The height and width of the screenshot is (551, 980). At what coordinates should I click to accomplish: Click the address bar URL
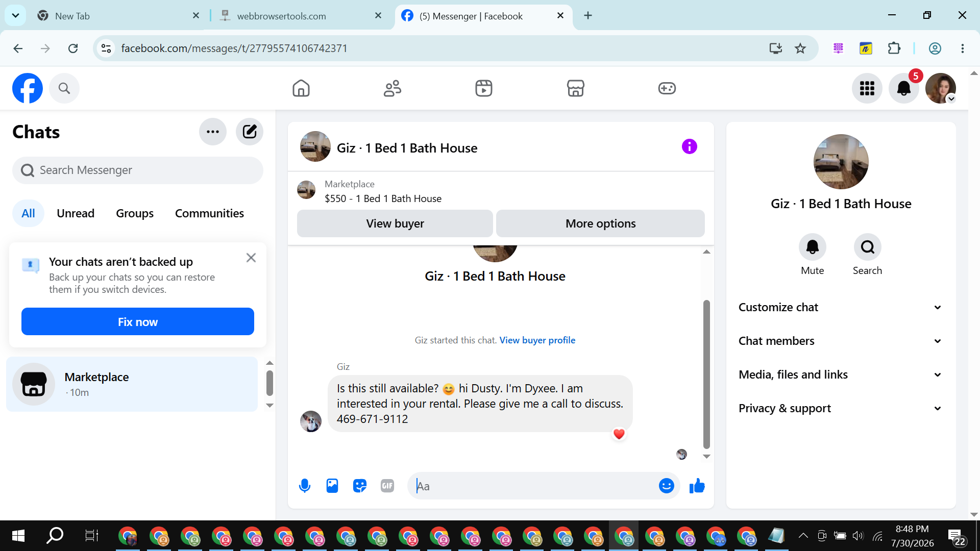click(x=234, y=48)
